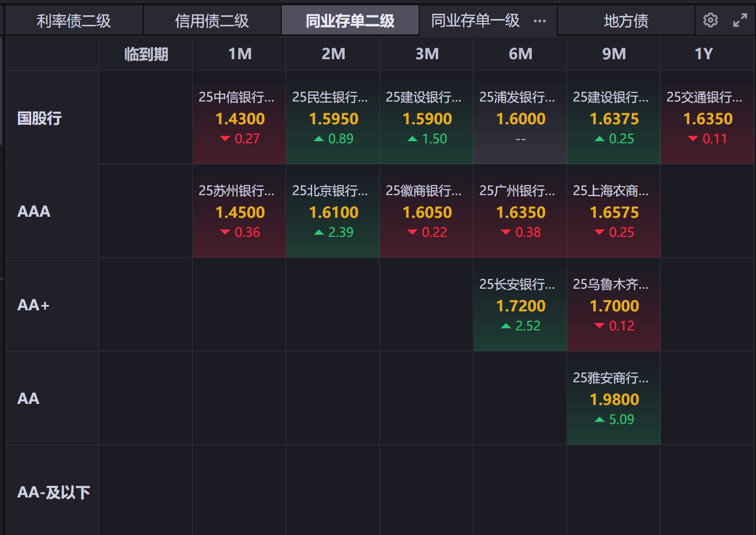The height and width of the screenshot is (535, 756).
Task: Open the 25上海农商 1.6575 cell
Action: 614,211
